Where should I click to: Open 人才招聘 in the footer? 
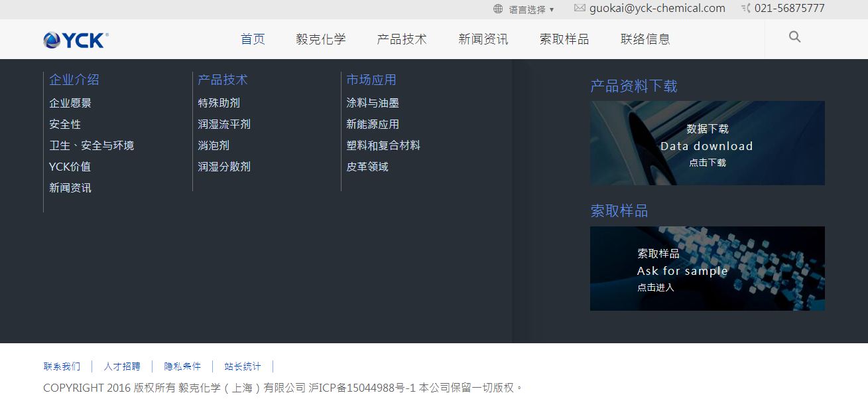(x=122, y=366)
